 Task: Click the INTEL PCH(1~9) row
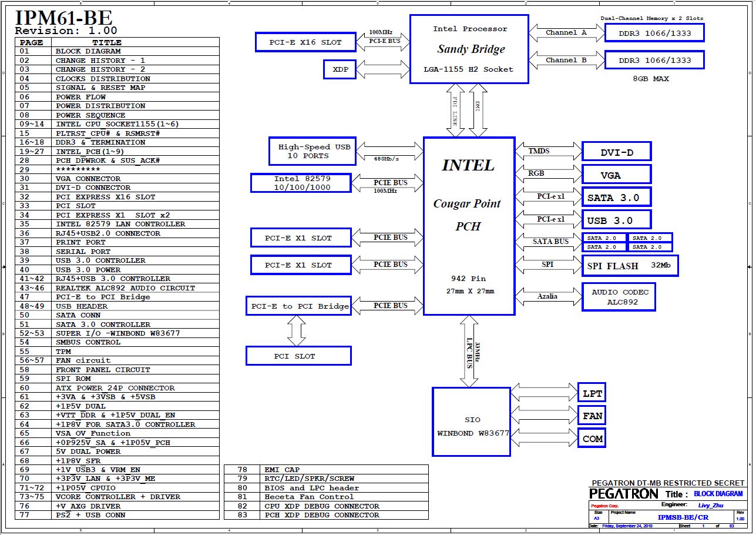(117, 152)
